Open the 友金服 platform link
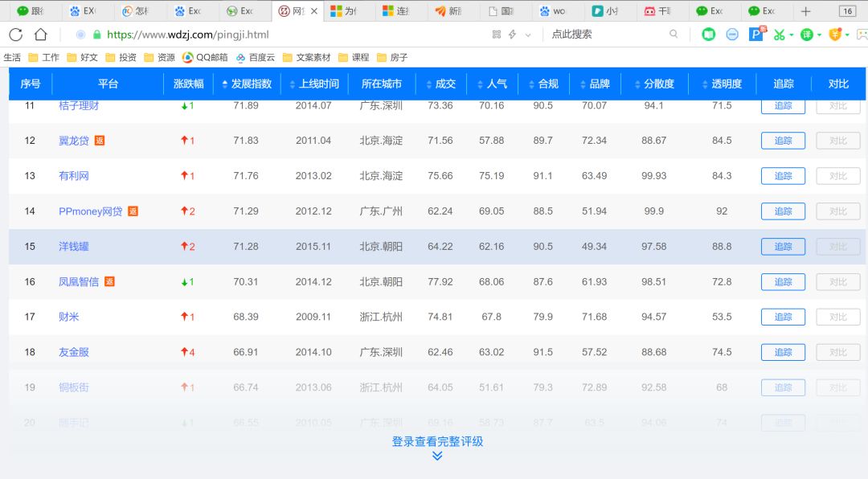This screenshot has width=868, height=479. pyautogui.click(x=74, y=352)
